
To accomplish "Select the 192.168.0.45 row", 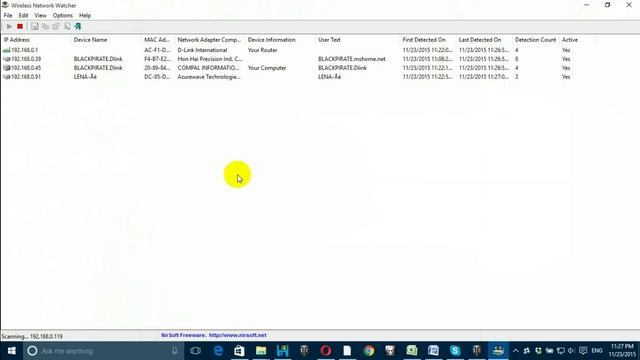I will [299, 68].
